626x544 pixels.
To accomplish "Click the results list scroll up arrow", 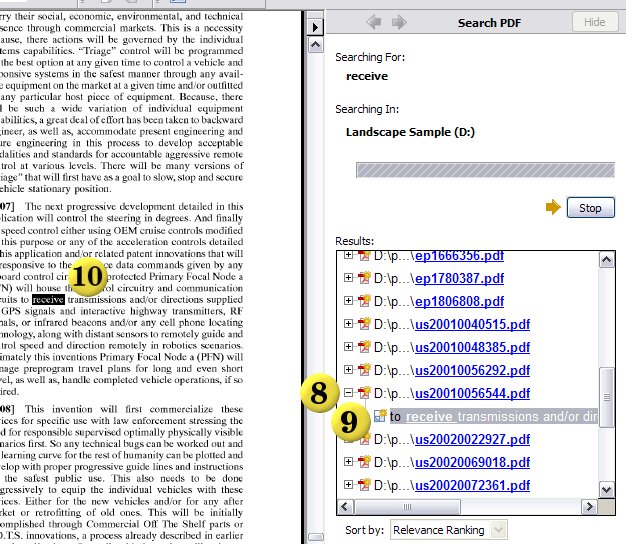I will pos(606,260).
